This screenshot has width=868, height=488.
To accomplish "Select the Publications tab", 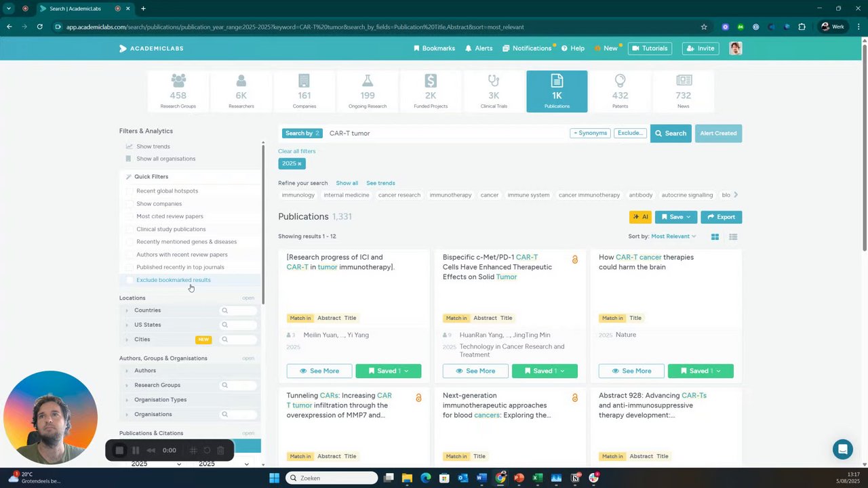I will 557,91.
